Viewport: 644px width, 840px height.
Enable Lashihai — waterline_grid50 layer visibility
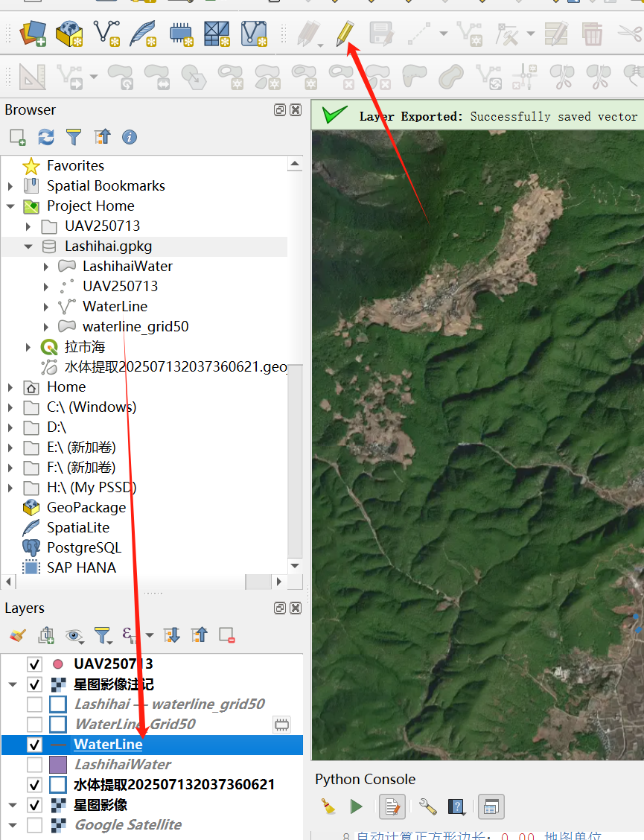(x=34, y=704)
